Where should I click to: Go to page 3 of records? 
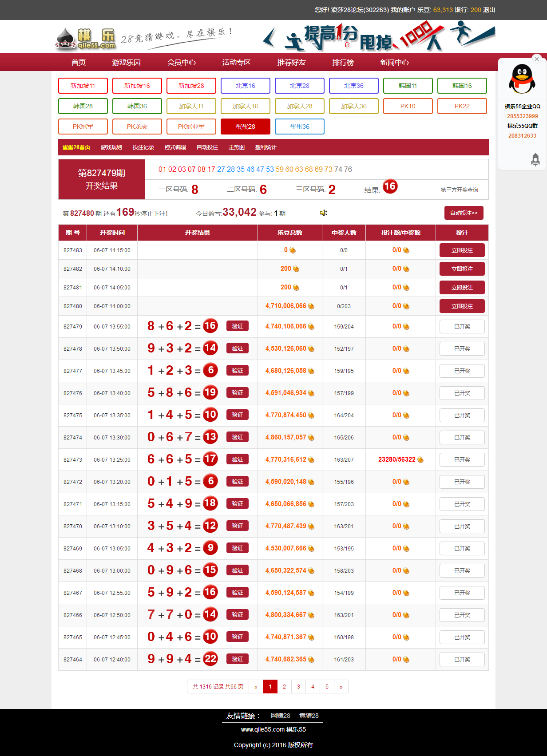click(298, 687)
